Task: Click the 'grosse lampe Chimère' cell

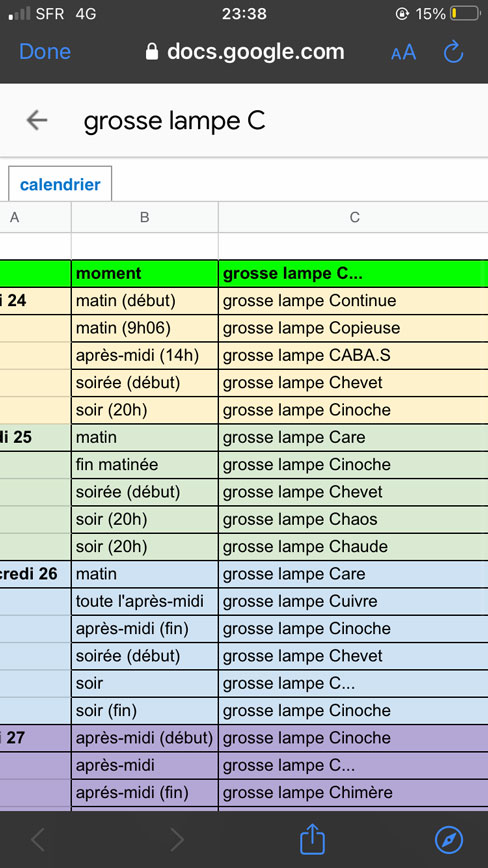Action: point(353,793)
